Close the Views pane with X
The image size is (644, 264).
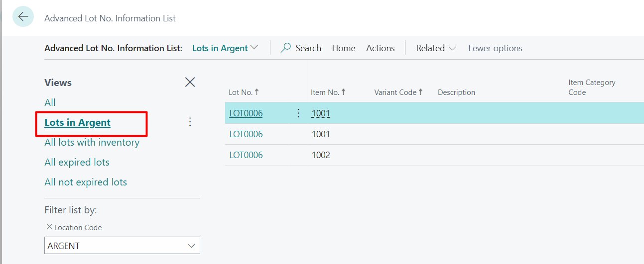pyautogui.click(x=190, y=83)
